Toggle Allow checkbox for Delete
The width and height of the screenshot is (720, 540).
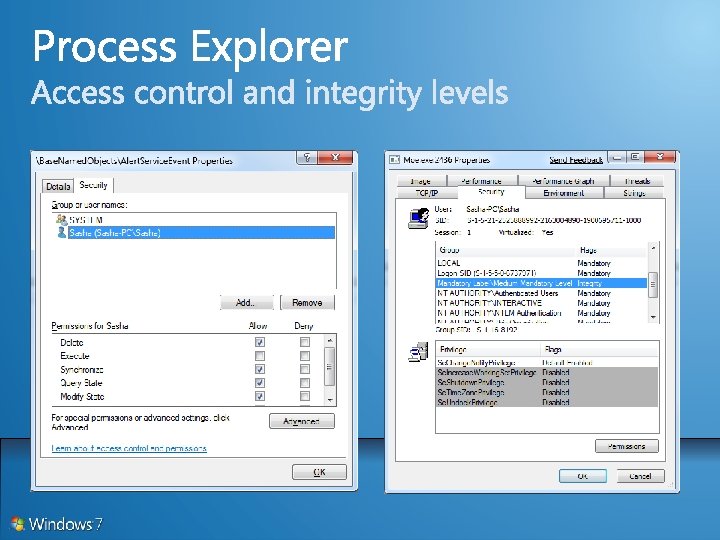coord(259,342)
